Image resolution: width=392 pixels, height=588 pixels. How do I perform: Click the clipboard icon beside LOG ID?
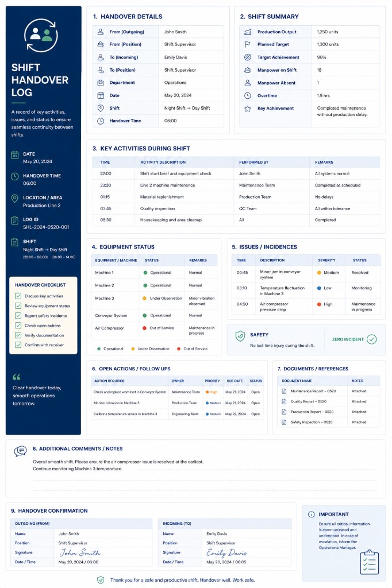coord(14,220)
